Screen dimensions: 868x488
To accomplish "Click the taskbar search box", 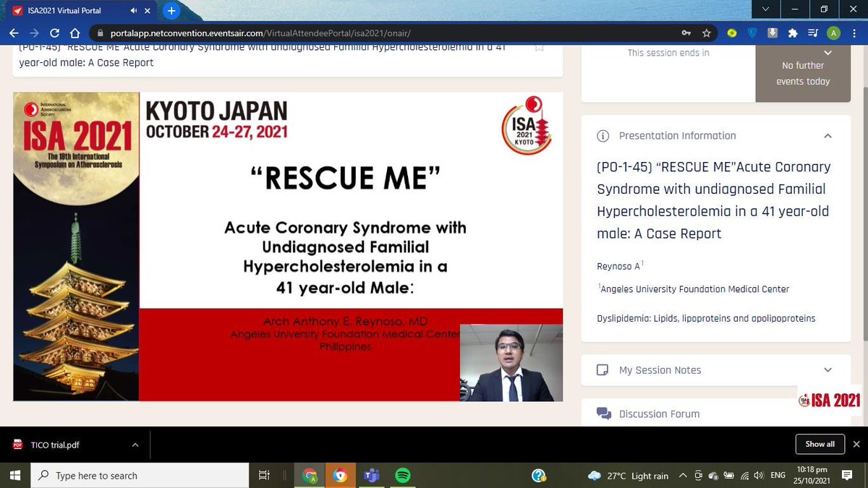I will click(x=140, y=476).
